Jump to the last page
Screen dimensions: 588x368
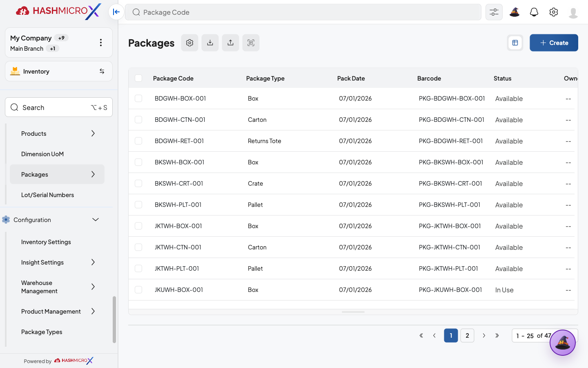pos(497,335)
